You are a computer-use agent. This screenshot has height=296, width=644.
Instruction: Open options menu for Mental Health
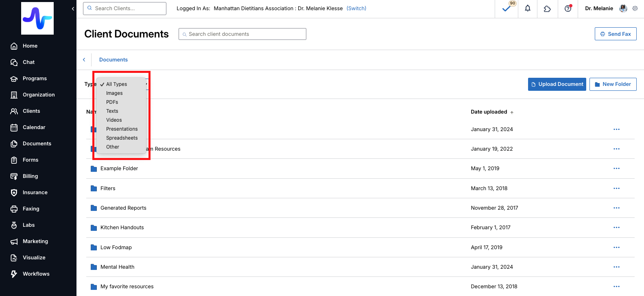[x=616, y=267]
